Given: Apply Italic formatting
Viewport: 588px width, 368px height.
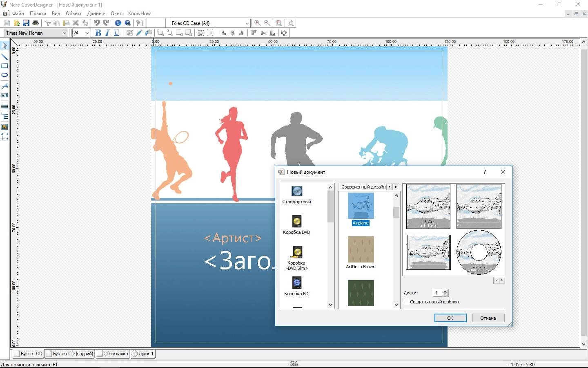Looking at the screenshot, I should tap(107, 33).
